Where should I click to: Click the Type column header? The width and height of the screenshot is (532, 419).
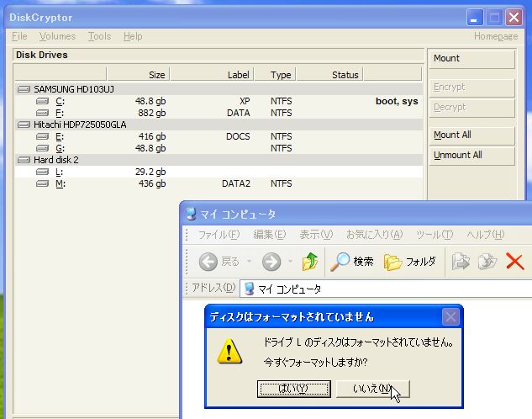[x=275, y=74]
